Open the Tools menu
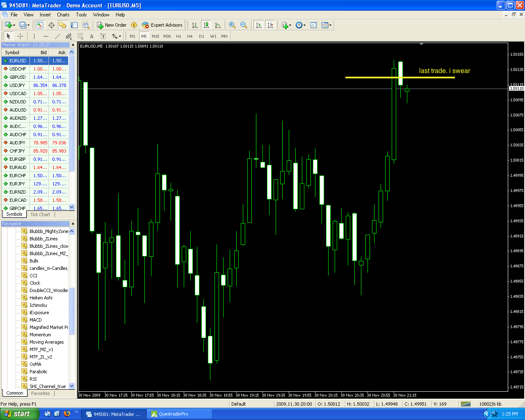Image resolution: width=525 pixels, height=420 pixels. (x=81, y=14)
